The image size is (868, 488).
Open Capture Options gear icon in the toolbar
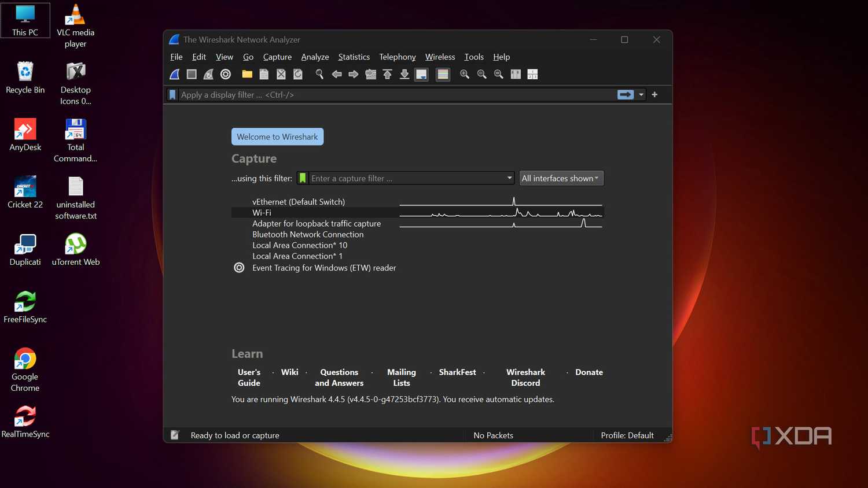click(226, 74)
